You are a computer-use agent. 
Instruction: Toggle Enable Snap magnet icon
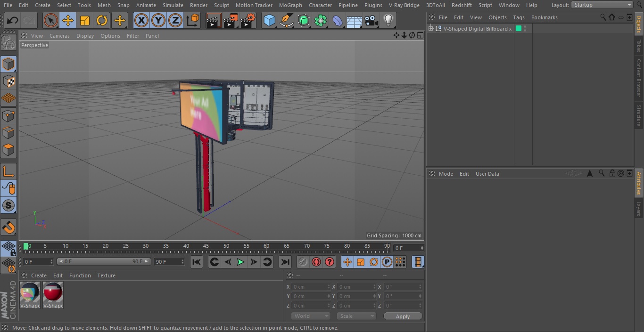8,227
